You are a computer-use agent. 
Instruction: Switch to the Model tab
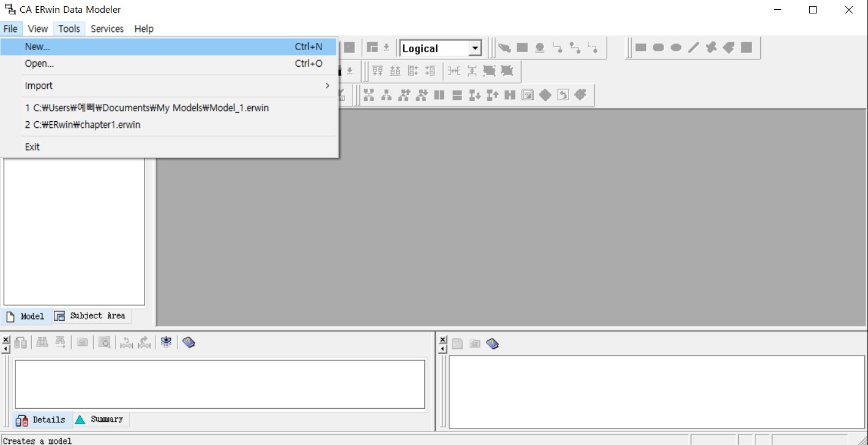(x=26, y=316)
